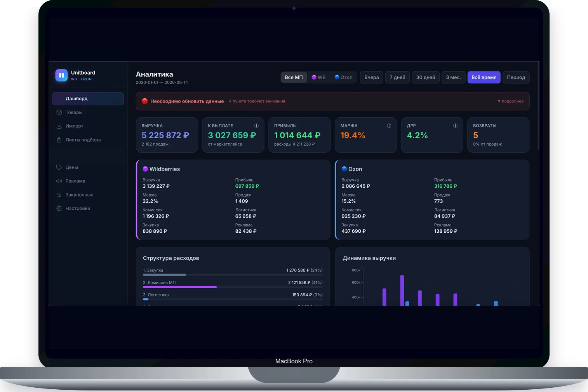
Task: Click the Wildberries commission value 1 196 326 ₽
Action: point(156,216)
